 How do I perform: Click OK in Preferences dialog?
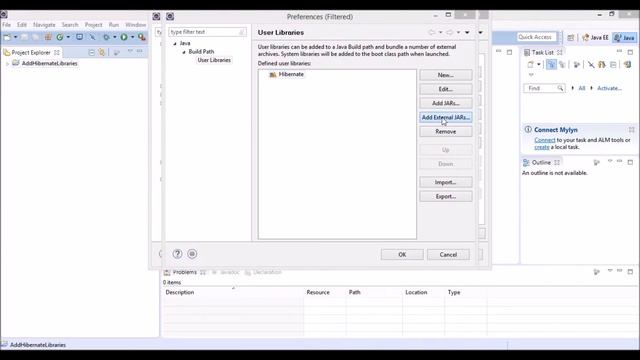click(x=402, y=254)
